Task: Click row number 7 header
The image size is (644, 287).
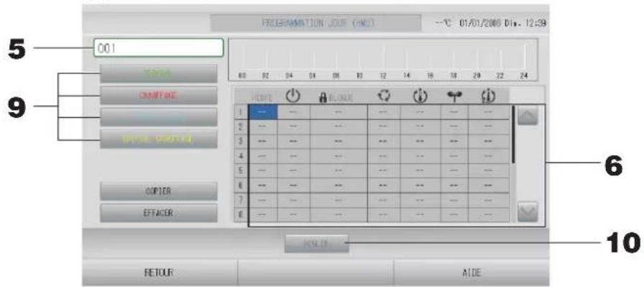Action: click(x=241, y=200)
